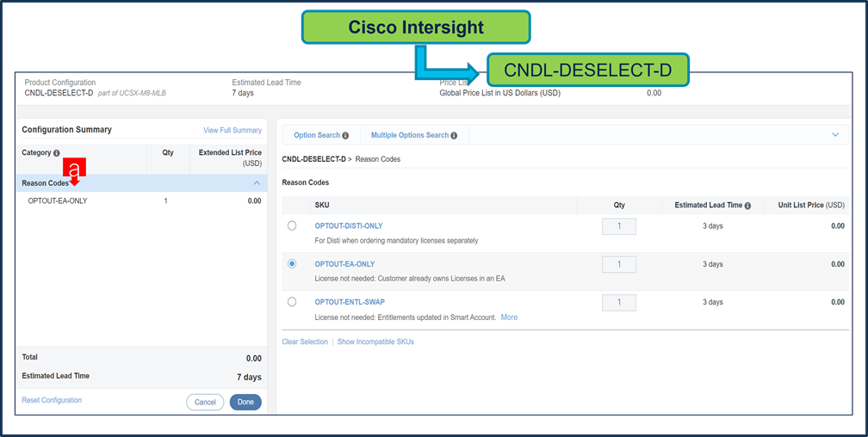
Task: Click Clear Selection link
Action: click(305, 342)
